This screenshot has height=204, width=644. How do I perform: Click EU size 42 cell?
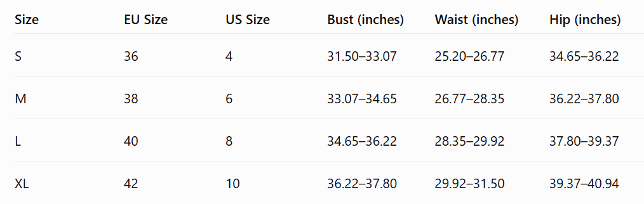[131, 184]
